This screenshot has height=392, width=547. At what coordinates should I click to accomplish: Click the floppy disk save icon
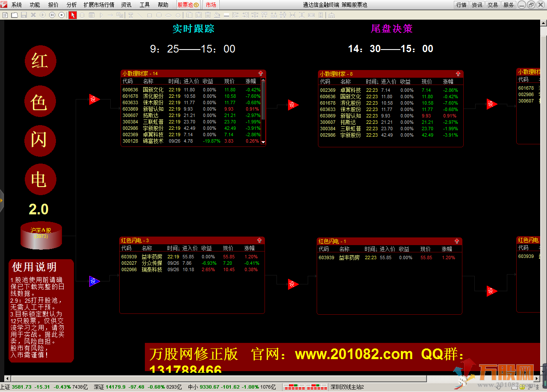point(24,15)
